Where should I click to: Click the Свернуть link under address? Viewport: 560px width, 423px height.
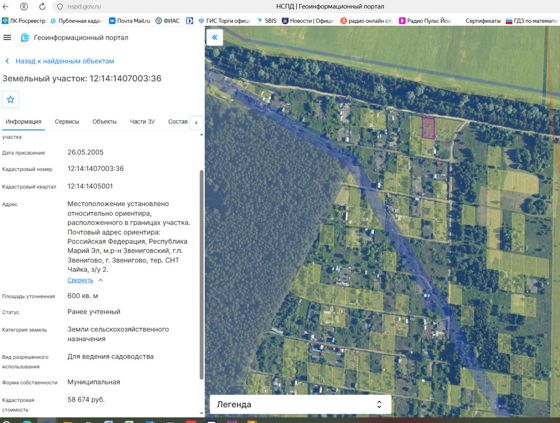(80, 280)
